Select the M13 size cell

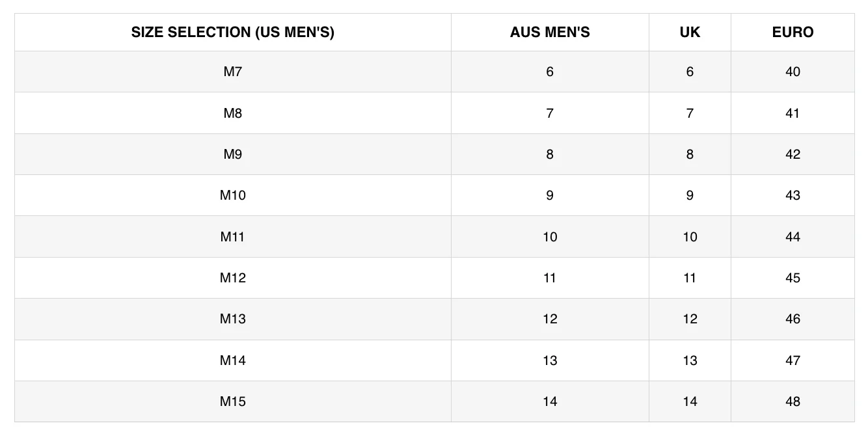(x=232, y=319)
